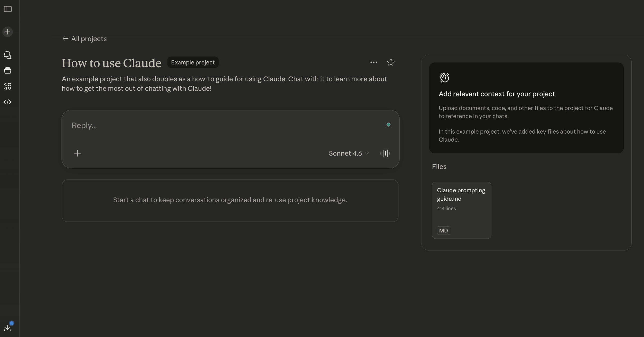Click the MD file type badge

[443, 231]
